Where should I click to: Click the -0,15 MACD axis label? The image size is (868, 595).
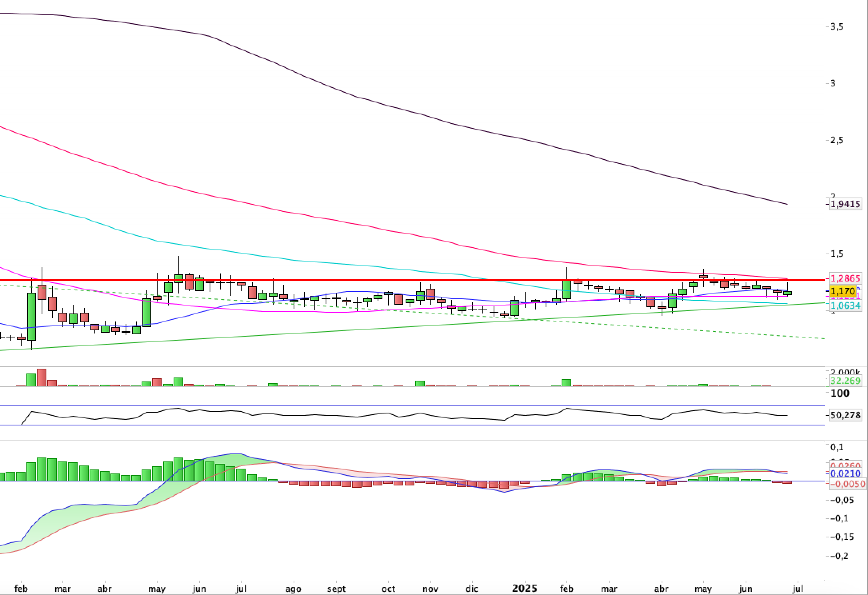click(842, 537)
